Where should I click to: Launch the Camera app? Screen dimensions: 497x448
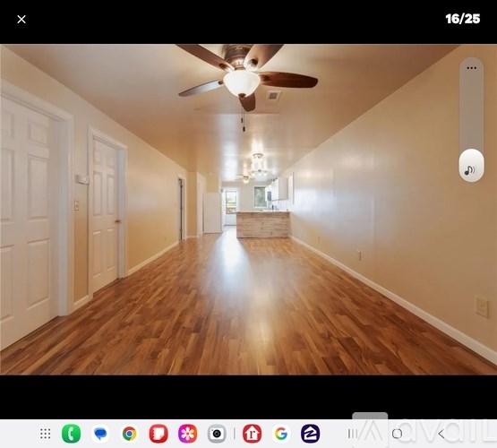point(217,434)
